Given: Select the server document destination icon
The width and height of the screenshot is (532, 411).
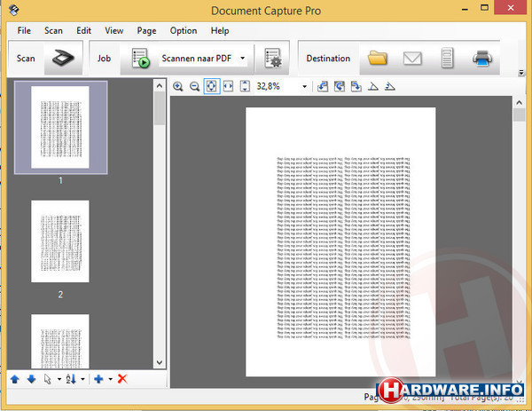Looking at the screenshot, I should 447,58.
